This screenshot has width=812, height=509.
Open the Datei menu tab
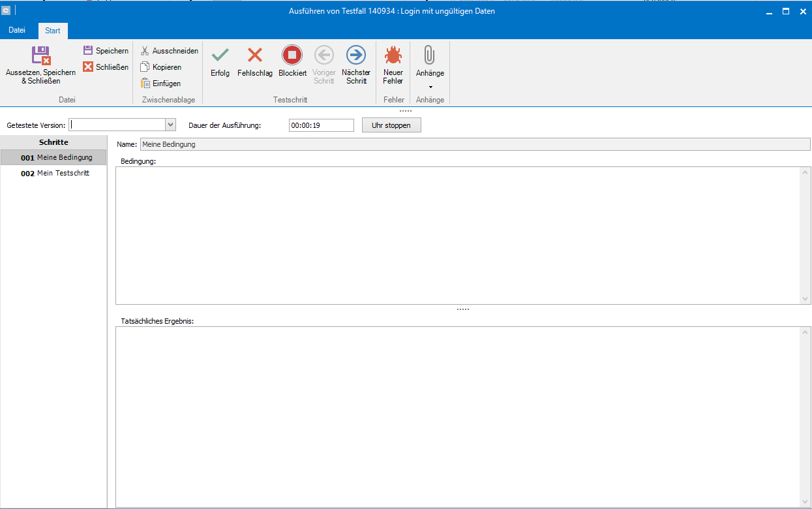tap(17, 30)
